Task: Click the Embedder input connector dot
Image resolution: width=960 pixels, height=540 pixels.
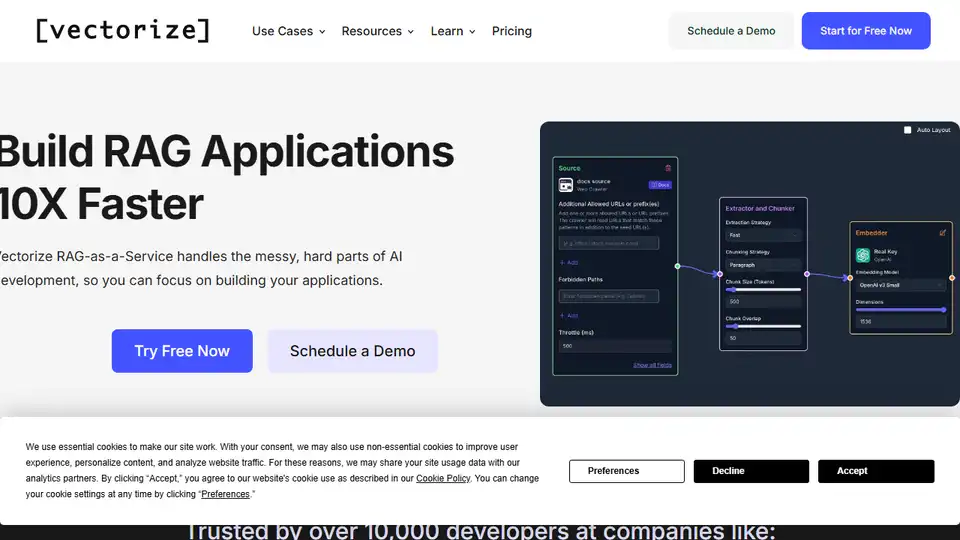Action: (850, 278)
